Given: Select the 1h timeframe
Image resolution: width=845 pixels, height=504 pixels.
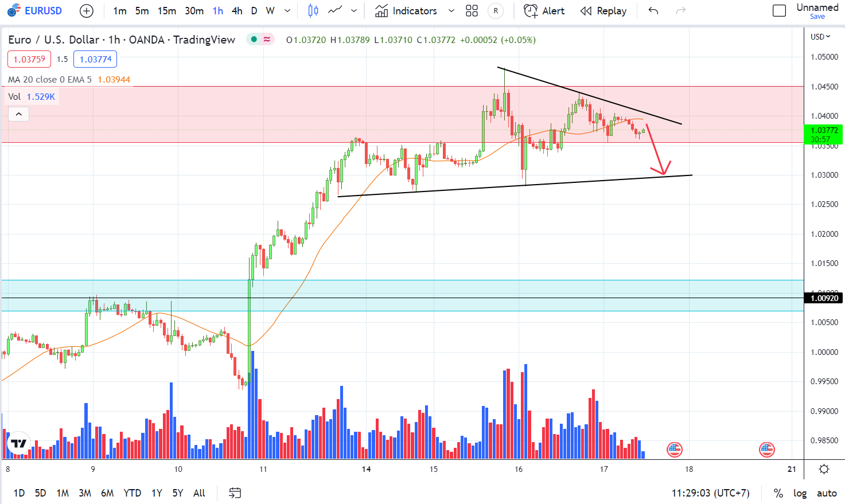Looking at the screenshot, I should 218,10.
